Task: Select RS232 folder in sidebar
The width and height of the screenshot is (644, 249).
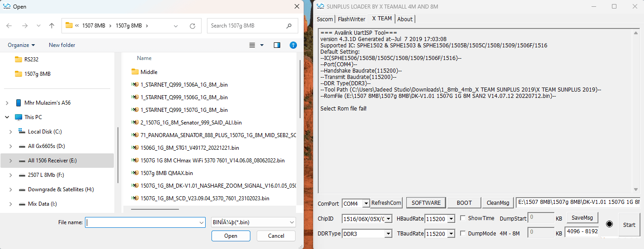Action: pos(32,59)
